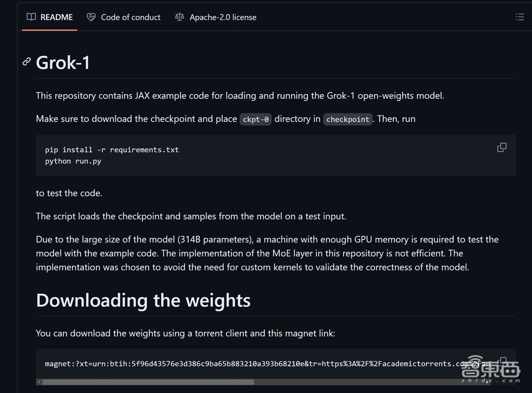Image resolution: width=532 pixels, height=393 pixels.
Task: Click the Grok-1 heading text
Action: (x=63, y=63)
